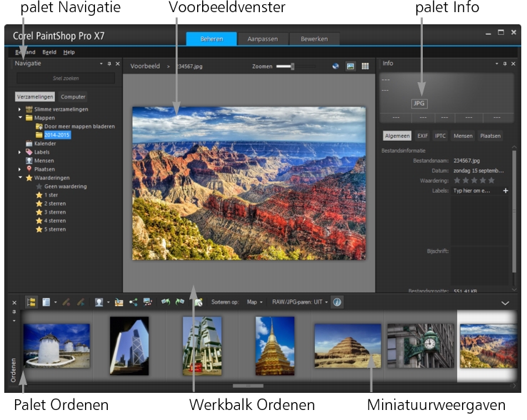Click the Apply editing brush-with-arrow icon
The image size is (527, 420).
click(x=81, y=302)
